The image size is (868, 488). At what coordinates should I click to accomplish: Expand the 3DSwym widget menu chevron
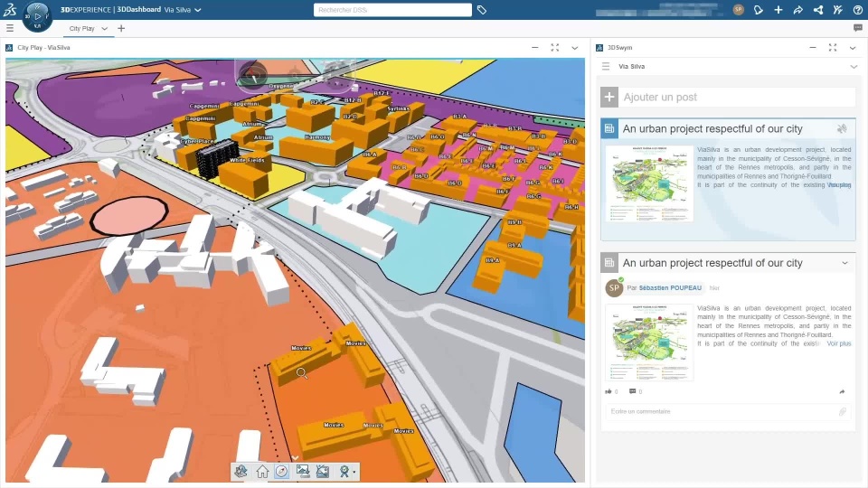point(853,48)
